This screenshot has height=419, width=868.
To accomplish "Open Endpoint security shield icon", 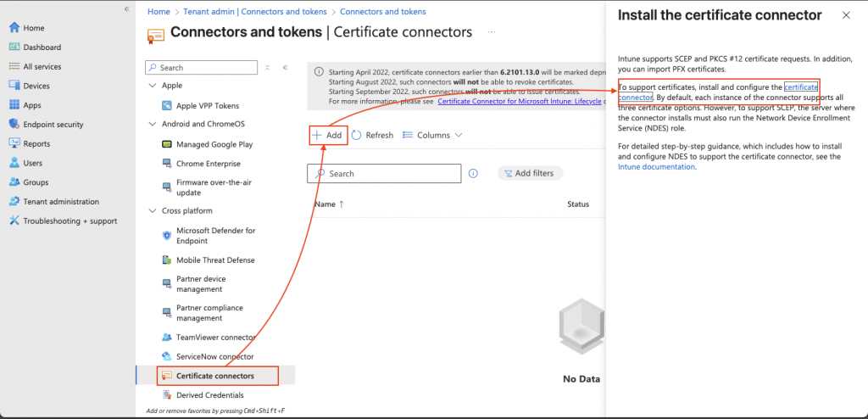I will coord(14,124).
